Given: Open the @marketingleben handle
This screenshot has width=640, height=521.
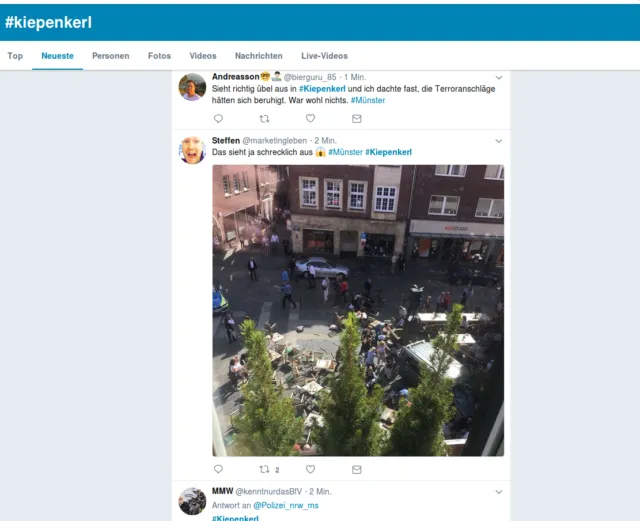Looking at the screenshot, I should click(x=275, y=141).
